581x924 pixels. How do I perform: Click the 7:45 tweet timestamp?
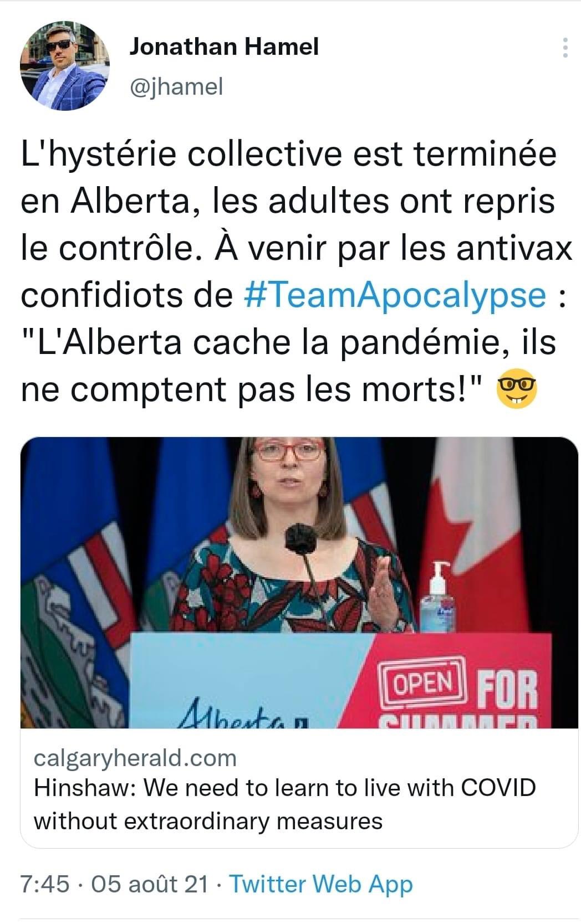pyautogui.click(x=45, y=884)
